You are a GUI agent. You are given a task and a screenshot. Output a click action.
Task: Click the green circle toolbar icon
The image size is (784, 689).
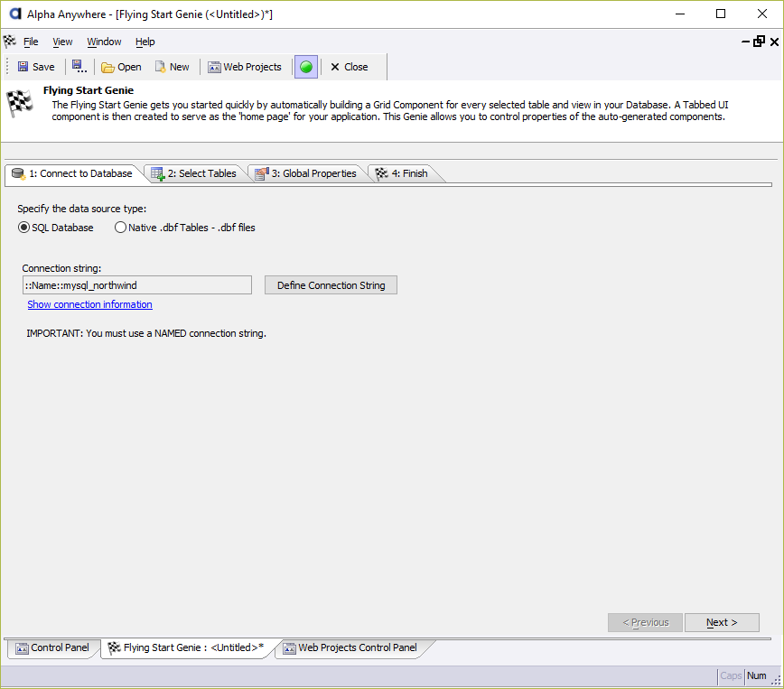point(306,67)
